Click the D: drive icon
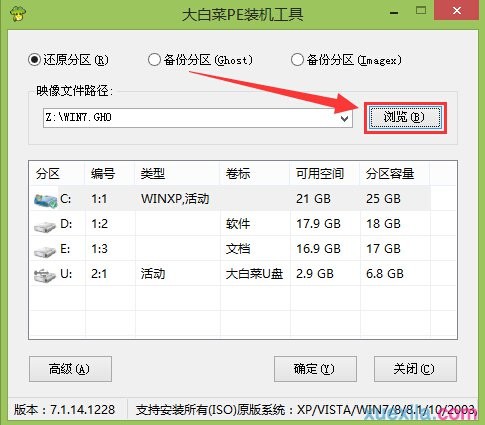The image size is (485, 425). [x=45, y=226]
